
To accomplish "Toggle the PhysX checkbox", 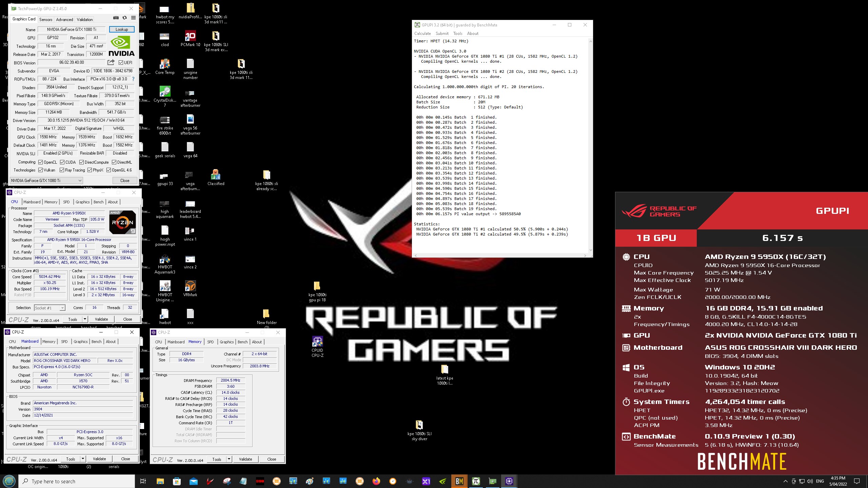I will coord(90,170).
